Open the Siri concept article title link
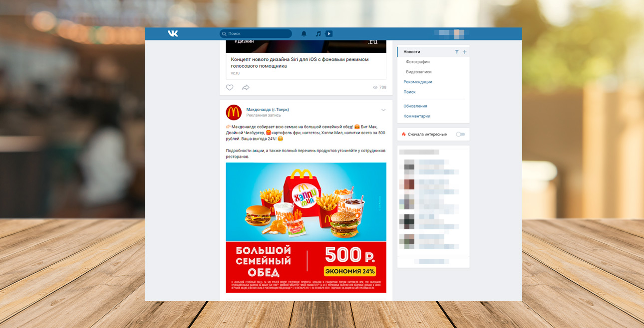This screenshot has width=644, height=328. [300, 62]
